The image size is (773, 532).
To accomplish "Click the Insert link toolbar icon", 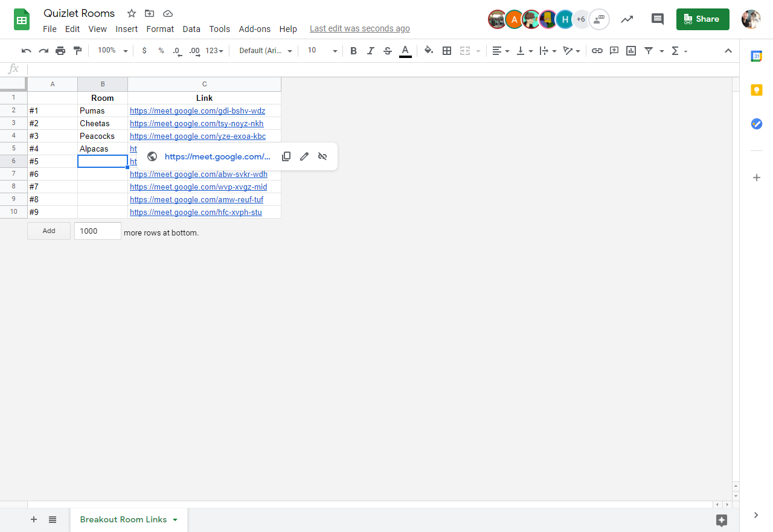I will [597, 51].
